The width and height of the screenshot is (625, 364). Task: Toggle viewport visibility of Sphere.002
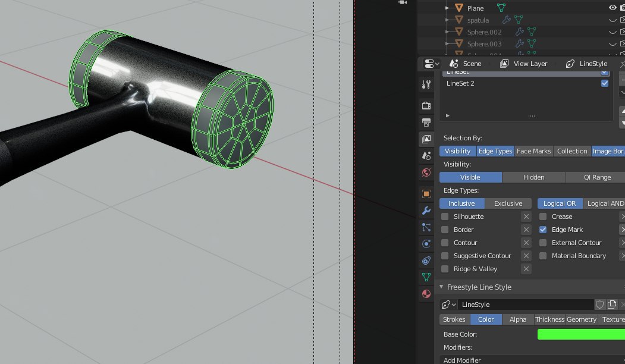click(x=613, y=32)
